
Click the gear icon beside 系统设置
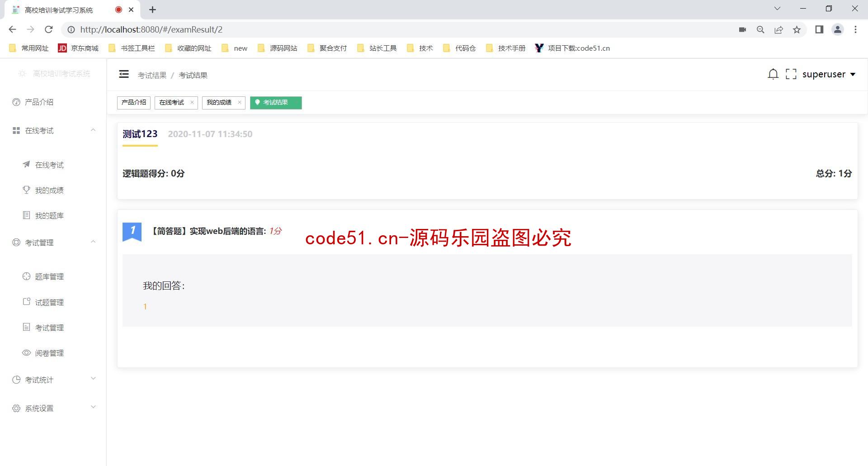point(16,408)
